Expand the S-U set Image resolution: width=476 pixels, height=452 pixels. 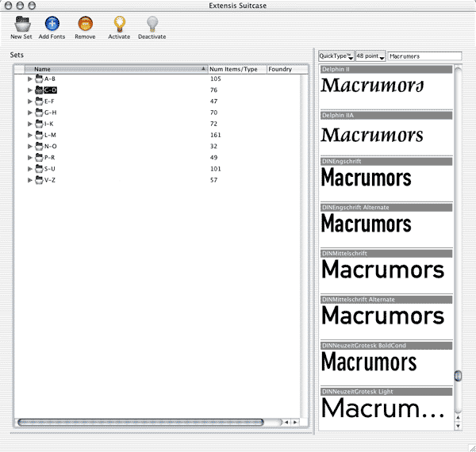[x=30, y=169]
